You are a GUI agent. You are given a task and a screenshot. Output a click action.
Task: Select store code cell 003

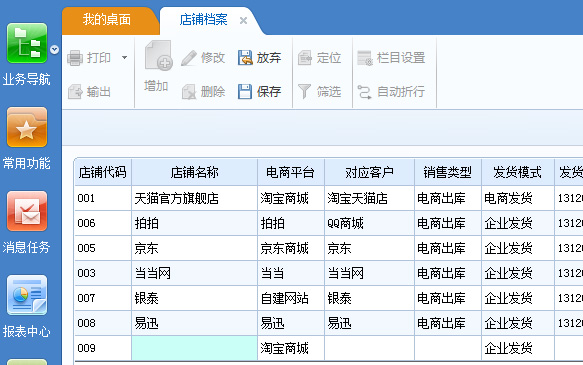click(x=103, y=273)
